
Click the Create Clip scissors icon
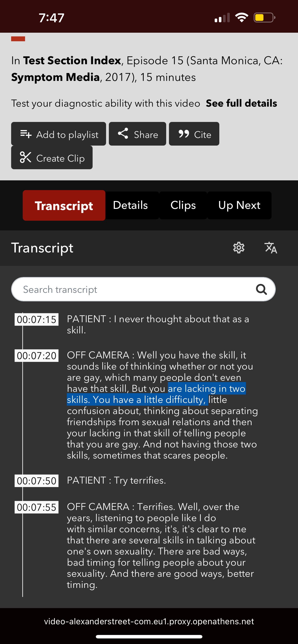(x=26, y=157)
